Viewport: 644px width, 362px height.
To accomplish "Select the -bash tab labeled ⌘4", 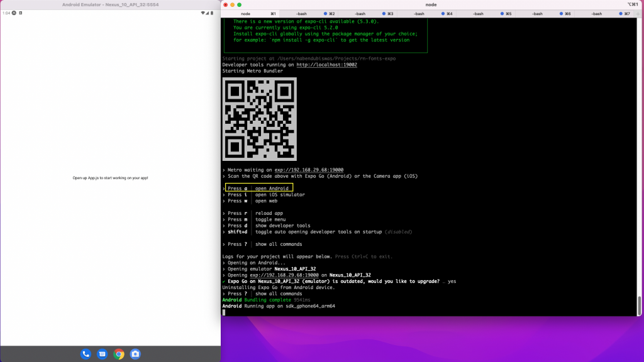I will tap(419, 13).
